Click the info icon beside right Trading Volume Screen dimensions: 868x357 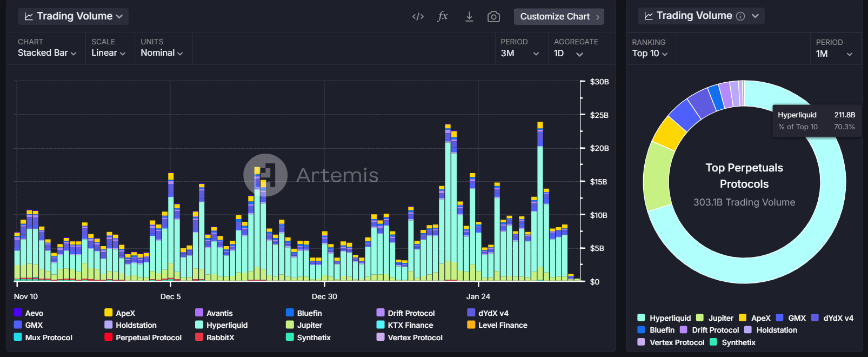tap(740, 16)
